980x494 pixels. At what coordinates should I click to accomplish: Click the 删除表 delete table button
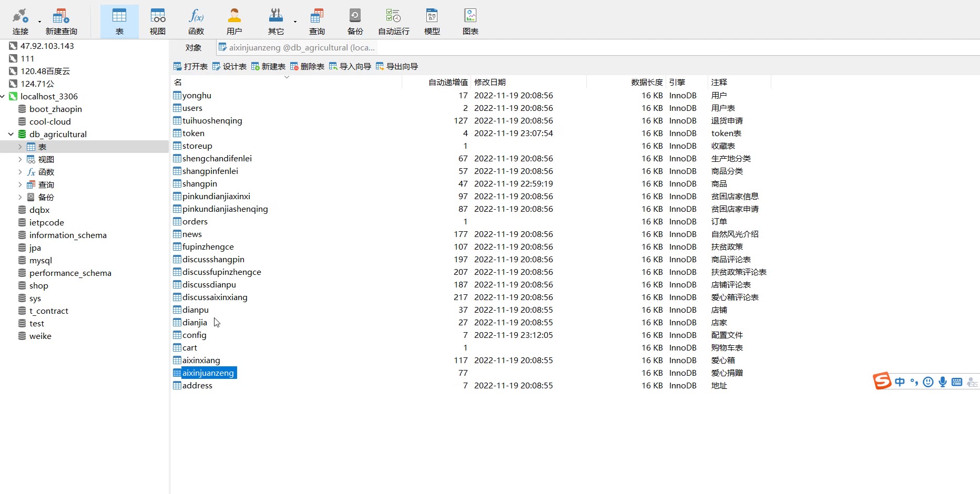tap(307, 67)
